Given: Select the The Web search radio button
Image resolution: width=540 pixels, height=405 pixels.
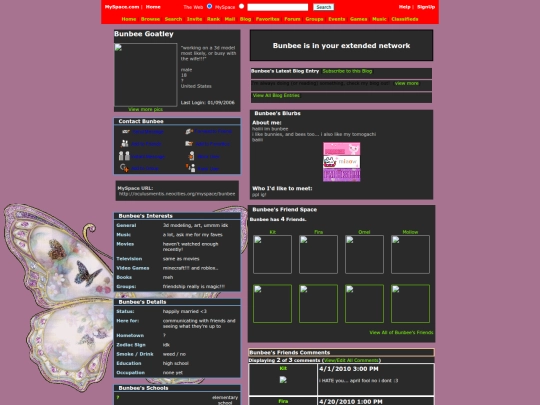Looking at the screenshot, I should 209,6.
